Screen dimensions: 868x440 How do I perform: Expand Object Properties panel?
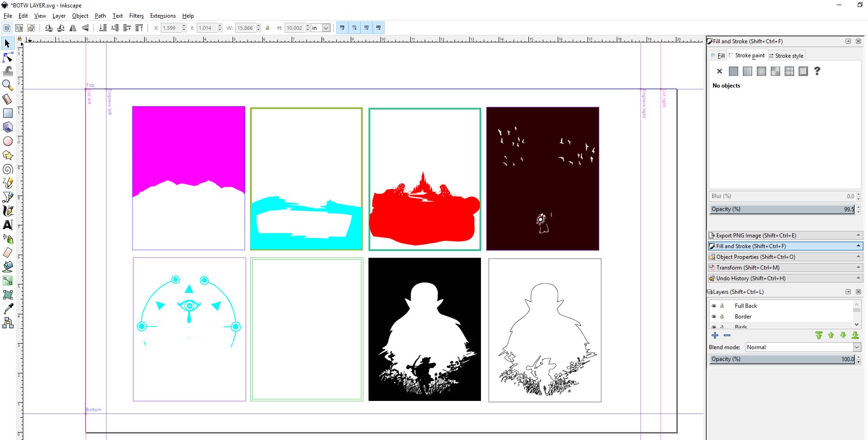[x=785, y=257]
